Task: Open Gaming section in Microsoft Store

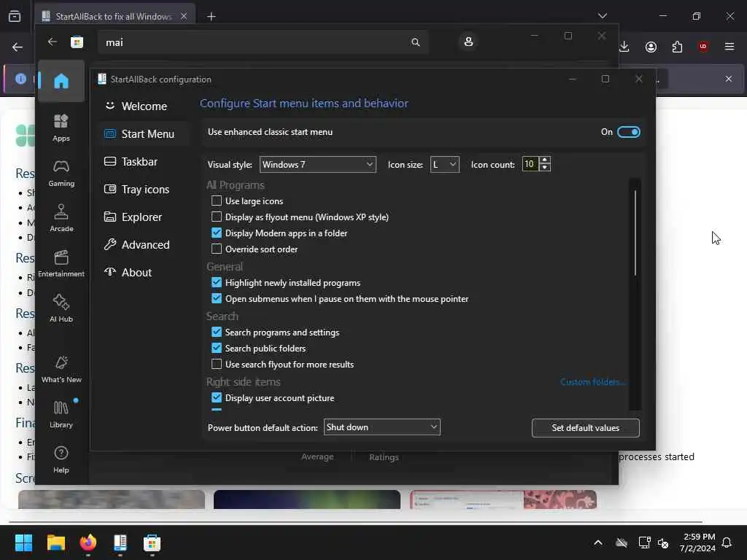Action: coord(61,173)
